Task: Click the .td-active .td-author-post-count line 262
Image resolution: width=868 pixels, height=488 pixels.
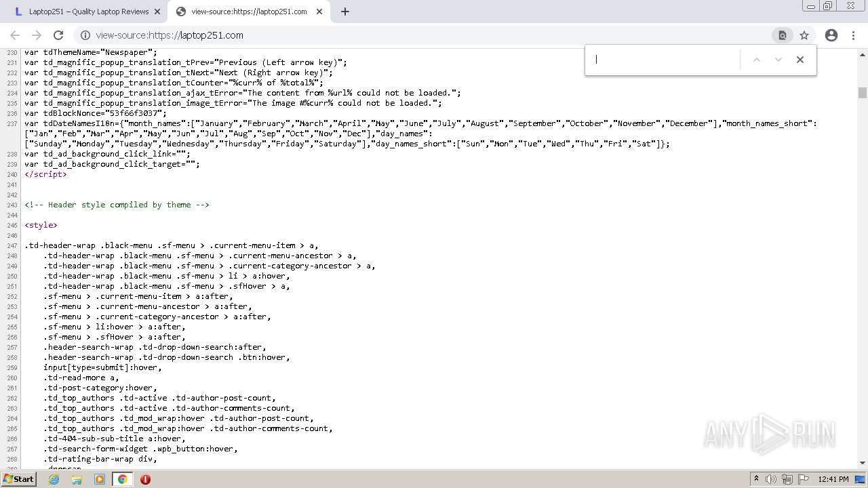Action: 159,398
